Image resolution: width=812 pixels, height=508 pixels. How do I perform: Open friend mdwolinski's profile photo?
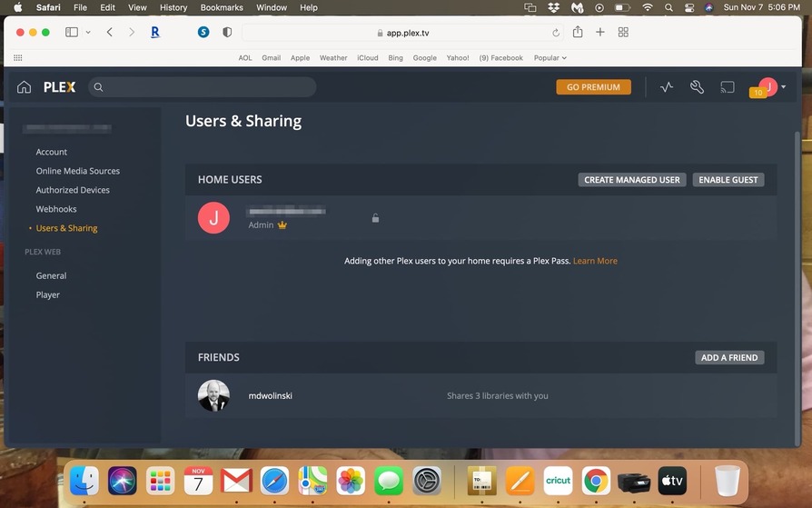pyautogui.click(x=213, y=395)
